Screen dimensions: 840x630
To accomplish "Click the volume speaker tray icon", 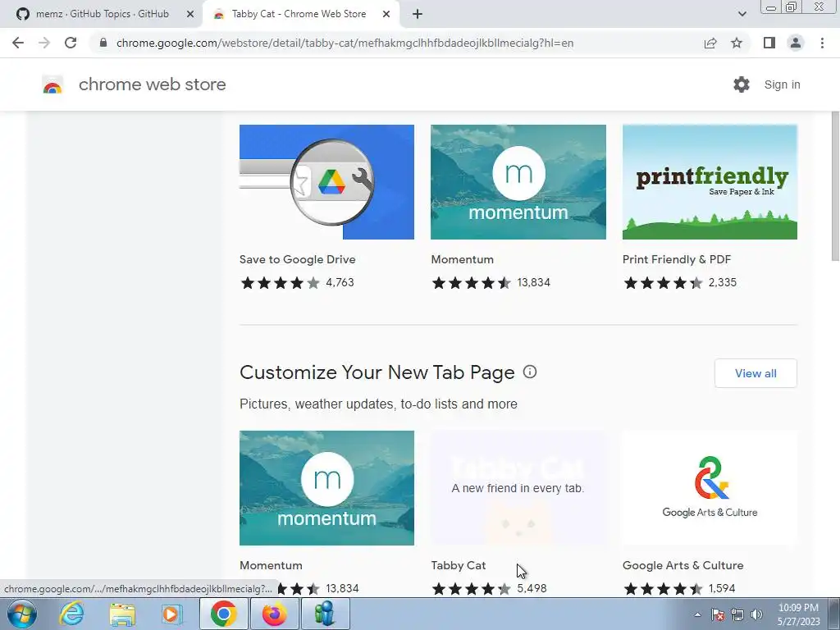I will click(x=756, y=614).
